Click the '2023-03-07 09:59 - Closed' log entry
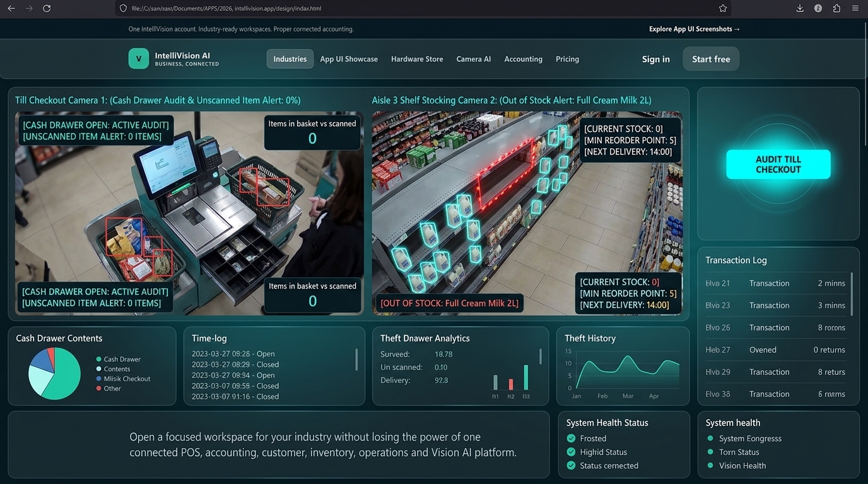The width and height of the screenshot is (868, 484). tap(235, 386)
